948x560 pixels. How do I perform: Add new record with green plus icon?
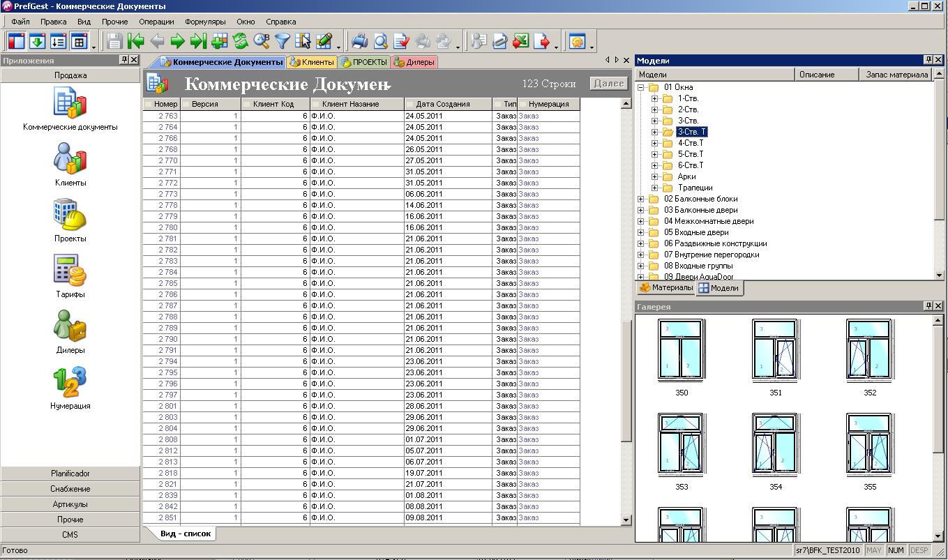[220, 41]
